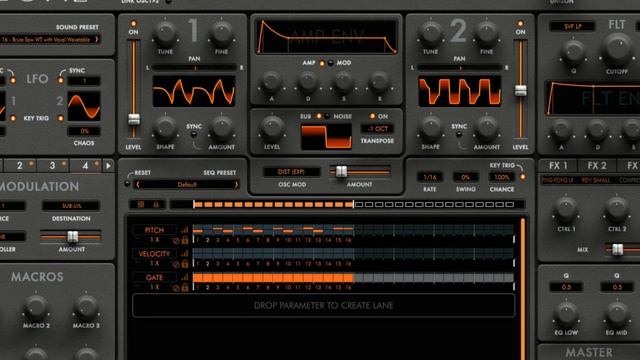The image size is (640, 360).
Task: Open GATE lane 1X speed selector
Action: (x=154, y=287)
